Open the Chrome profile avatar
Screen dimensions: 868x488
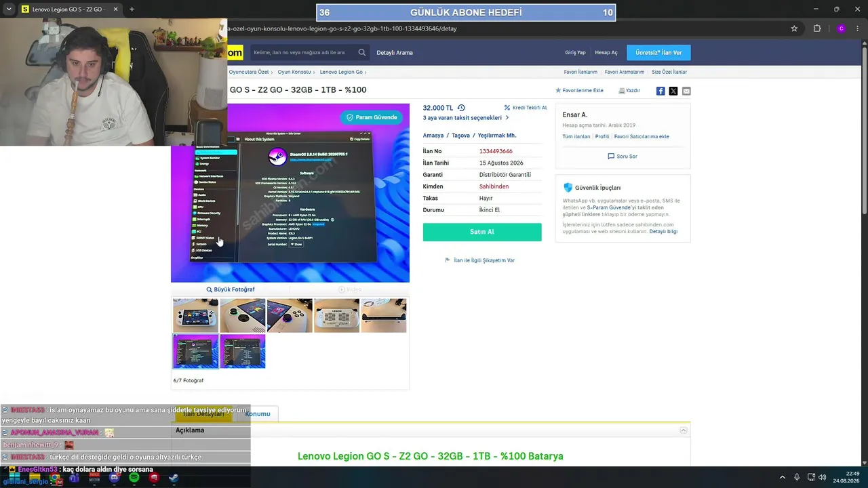[x=841, y=28]
